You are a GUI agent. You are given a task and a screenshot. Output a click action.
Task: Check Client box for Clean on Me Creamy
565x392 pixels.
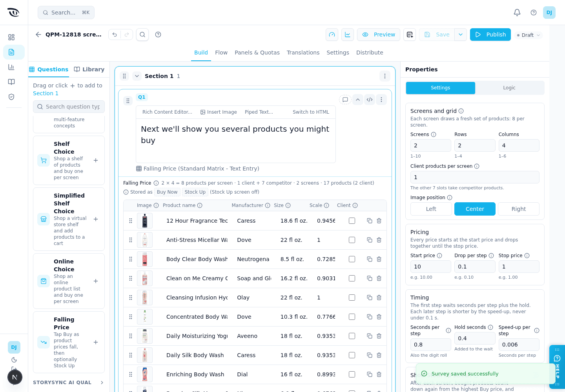352,278
